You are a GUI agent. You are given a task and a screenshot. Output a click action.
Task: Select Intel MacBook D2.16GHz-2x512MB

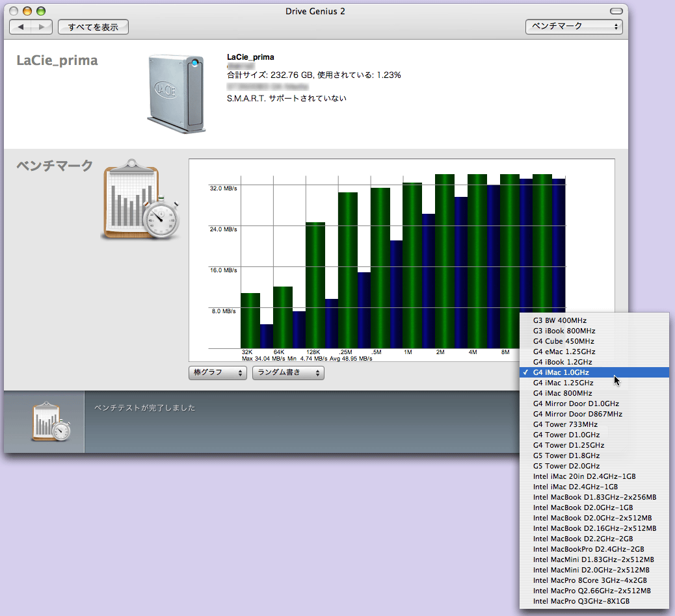pos(594,528)
